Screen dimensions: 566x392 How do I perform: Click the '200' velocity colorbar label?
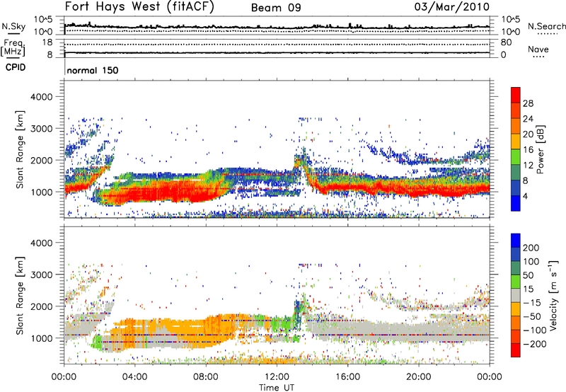531,248
